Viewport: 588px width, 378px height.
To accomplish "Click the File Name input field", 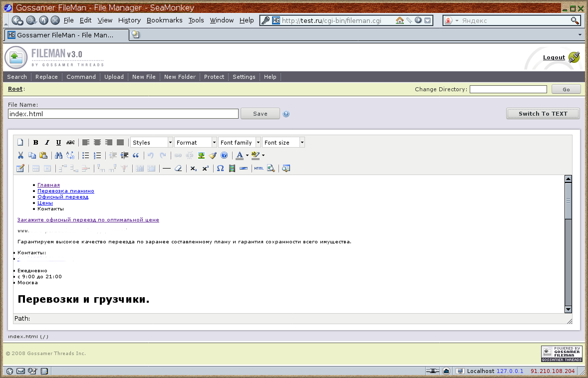I will pyautogui.click(x=123, y=114).
